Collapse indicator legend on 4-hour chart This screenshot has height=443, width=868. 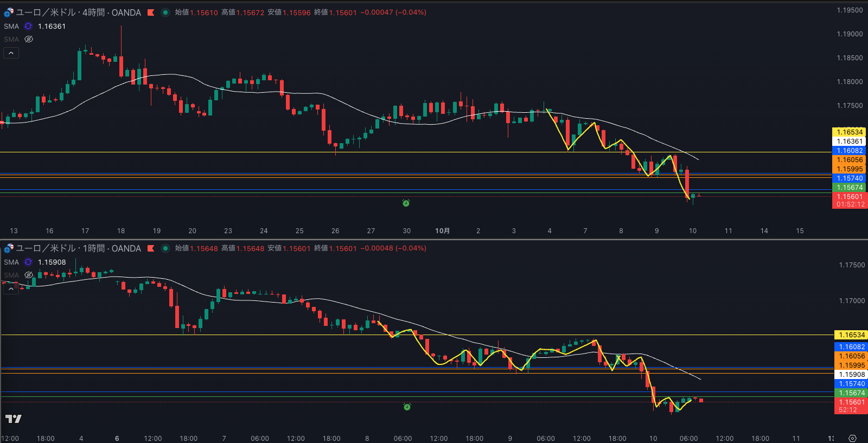coord(11,53)
